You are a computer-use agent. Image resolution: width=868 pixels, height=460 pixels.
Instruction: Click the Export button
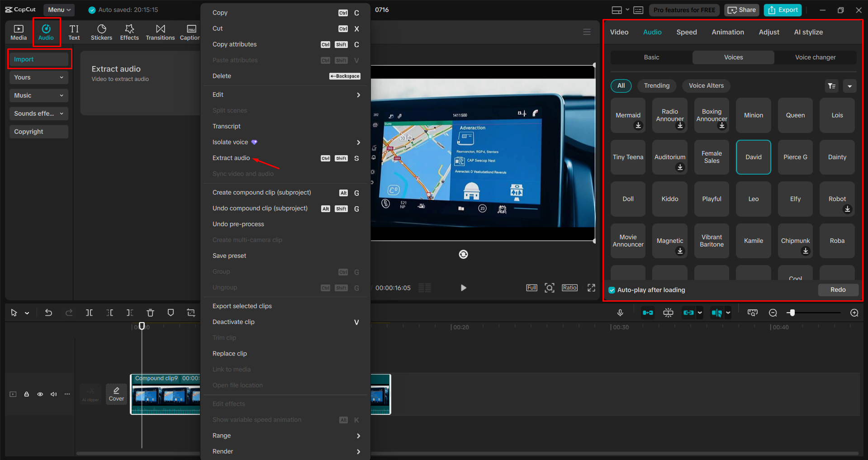pyautogui.click(x=782, y=9)
